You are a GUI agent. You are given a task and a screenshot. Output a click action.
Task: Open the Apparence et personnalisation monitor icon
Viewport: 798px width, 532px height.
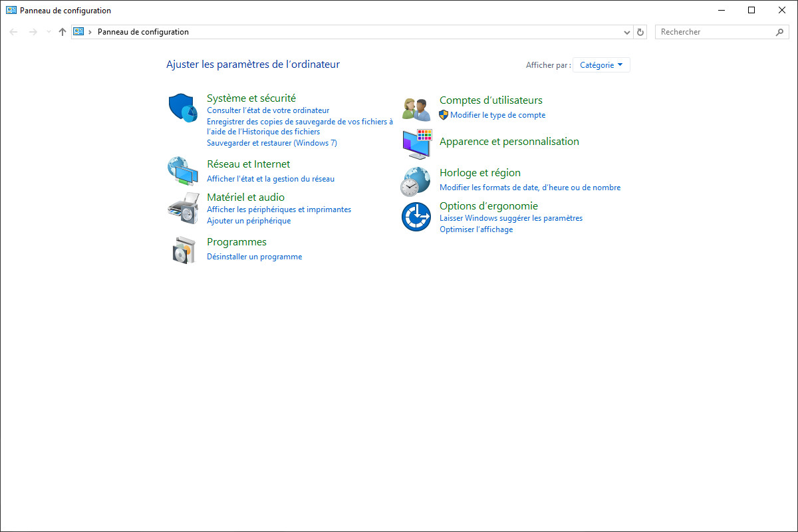(x=417, y=144)
